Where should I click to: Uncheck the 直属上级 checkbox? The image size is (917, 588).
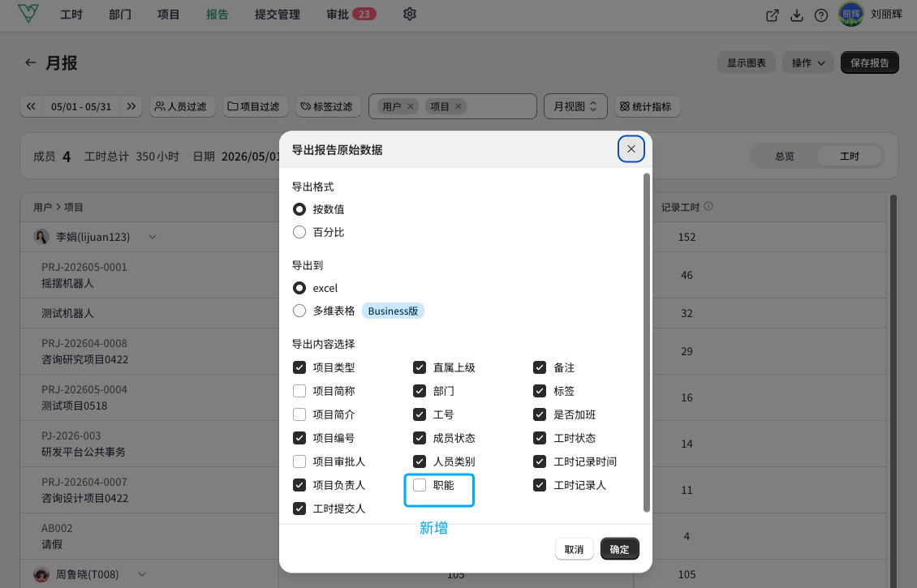[x=420, y=367]
